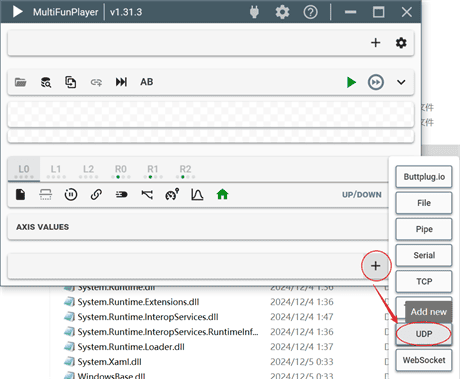Image resolution: width=460 pixels, height=379 pixels.
Task: Select System.Runtime.InteropServices.dll in file explorer
Action: [148, 317]
